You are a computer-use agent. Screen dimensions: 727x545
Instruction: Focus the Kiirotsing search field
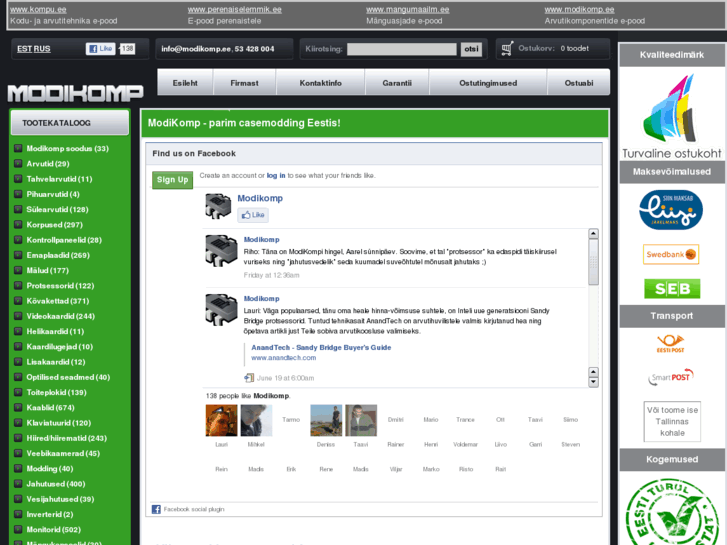[402, 49]
